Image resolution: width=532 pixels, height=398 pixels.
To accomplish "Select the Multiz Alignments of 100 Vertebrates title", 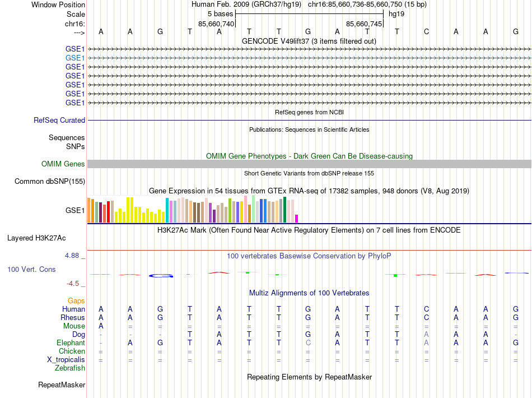I will (309, 293).
